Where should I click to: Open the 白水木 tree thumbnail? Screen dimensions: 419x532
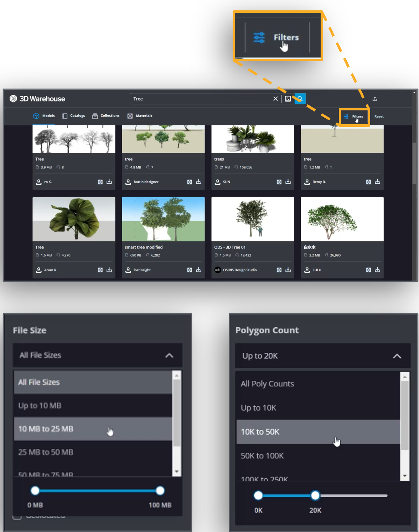[x=342, y=219]
